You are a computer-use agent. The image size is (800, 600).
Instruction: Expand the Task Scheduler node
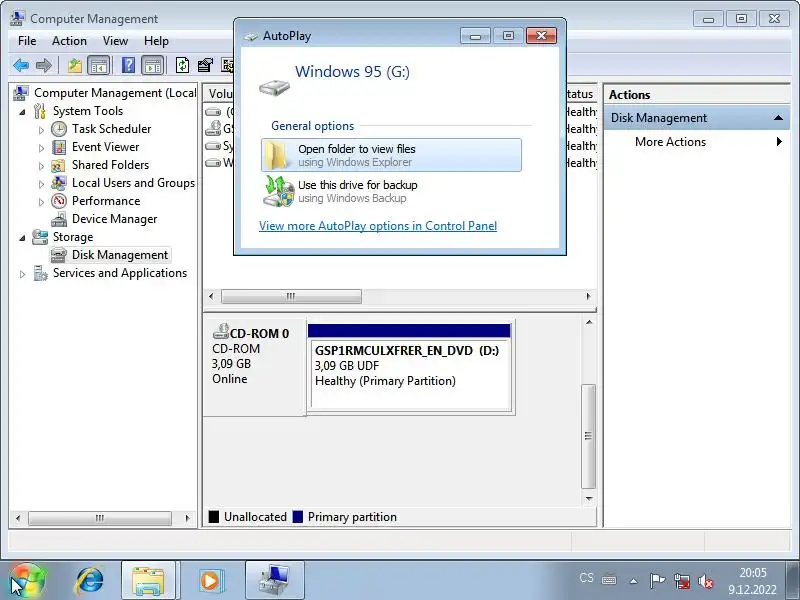click(41, 130)
